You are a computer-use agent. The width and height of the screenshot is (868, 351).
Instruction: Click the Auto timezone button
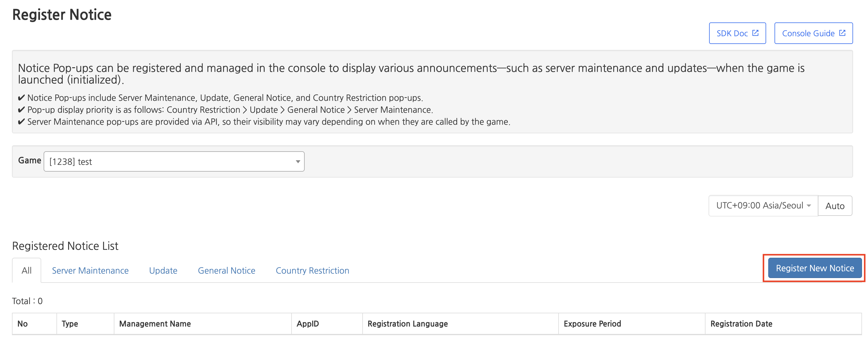tap(835, 206)
